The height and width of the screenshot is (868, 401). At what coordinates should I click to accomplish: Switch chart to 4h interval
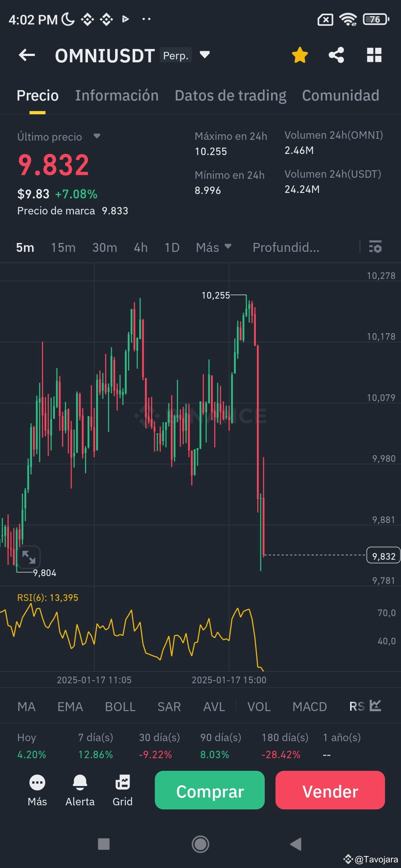tap(141, 247)
